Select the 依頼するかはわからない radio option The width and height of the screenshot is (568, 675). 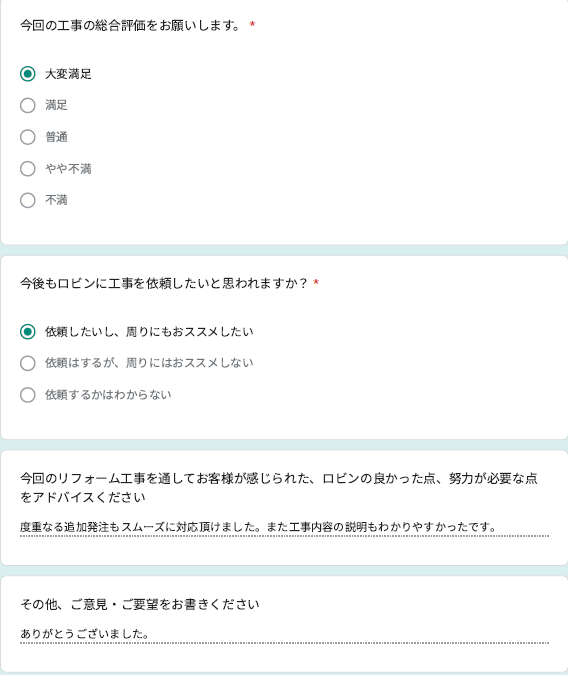click(x=28, y=395)
